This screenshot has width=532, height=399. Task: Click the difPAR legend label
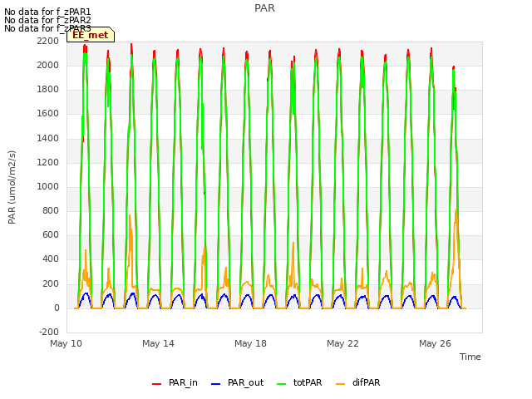coord(366,382)
